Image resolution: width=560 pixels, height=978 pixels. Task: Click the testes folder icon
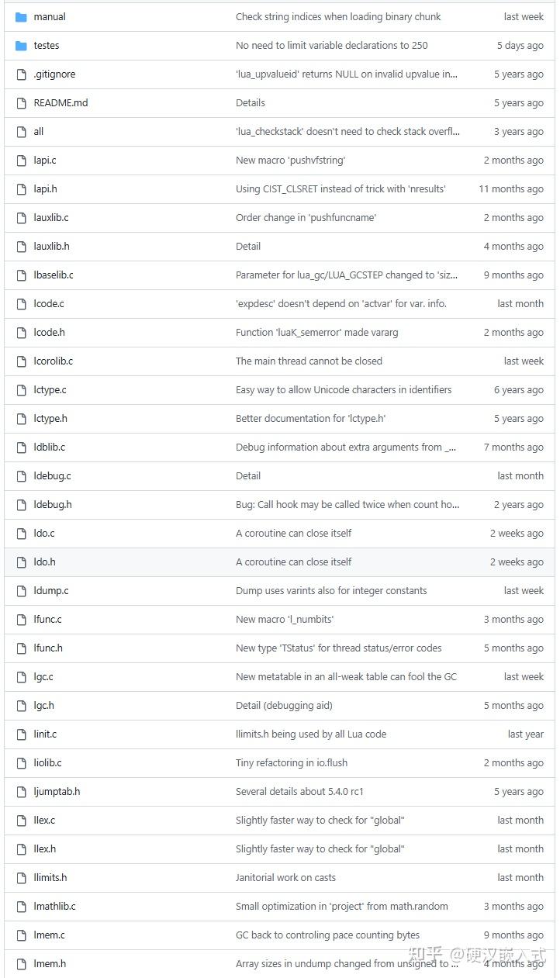pos(21,46)
